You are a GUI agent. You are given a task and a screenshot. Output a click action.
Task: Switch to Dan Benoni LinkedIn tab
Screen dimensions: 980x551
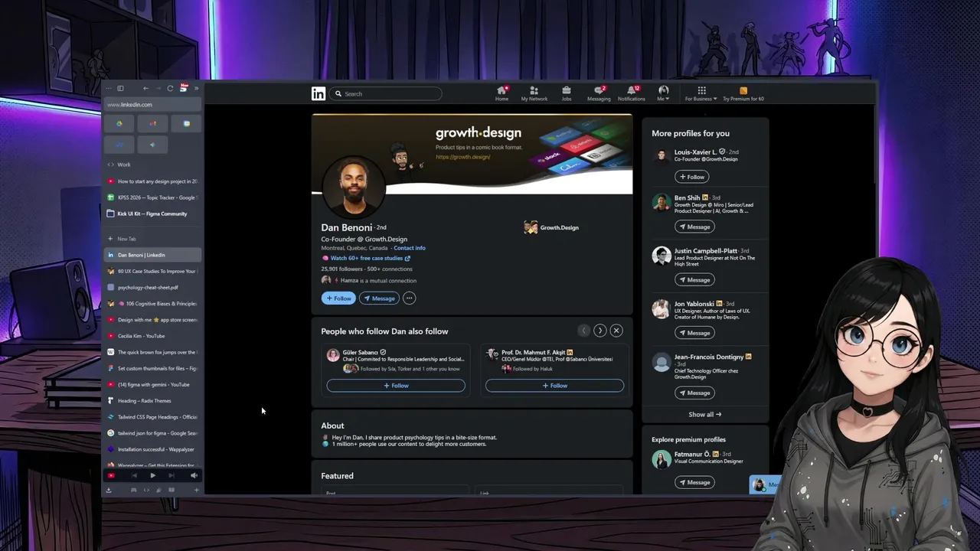pos(152,255)
